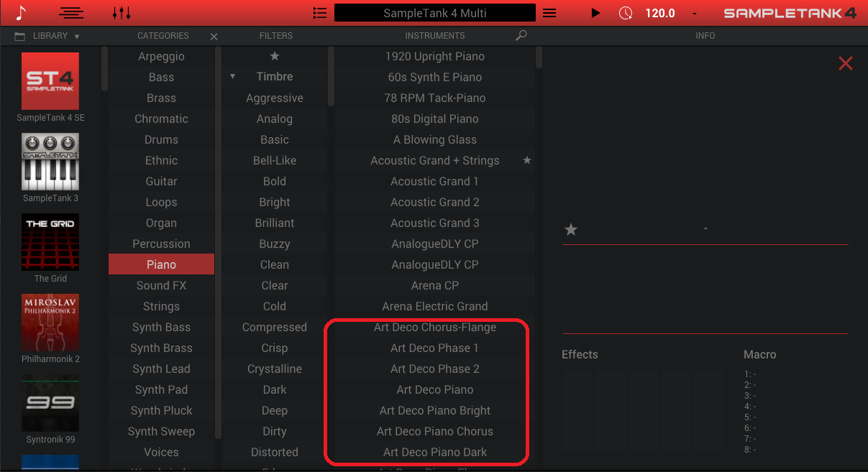Viewport: 868px width, 472px height.
Task: Load the 80s Digital Piano instrument
Action: (435, 119)
